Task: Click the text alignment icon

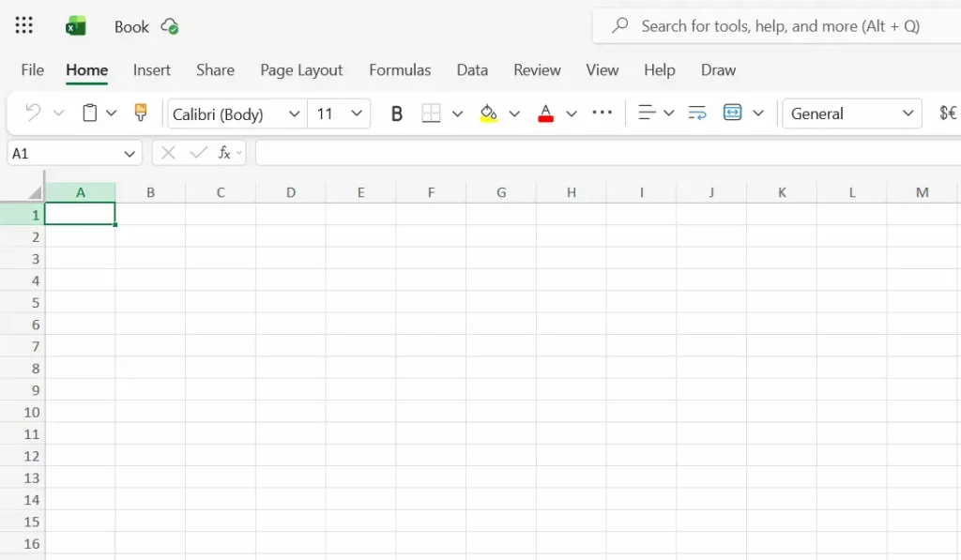Action: click(647, 113)
